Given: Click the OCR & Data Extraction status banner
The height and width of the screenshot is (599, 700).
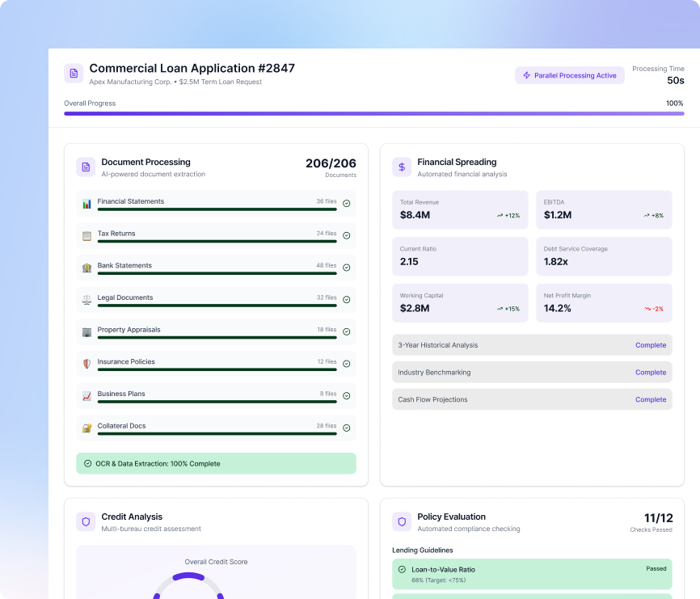Looking at the screenshot, I should pyautogui.click(x=216, y=463).
